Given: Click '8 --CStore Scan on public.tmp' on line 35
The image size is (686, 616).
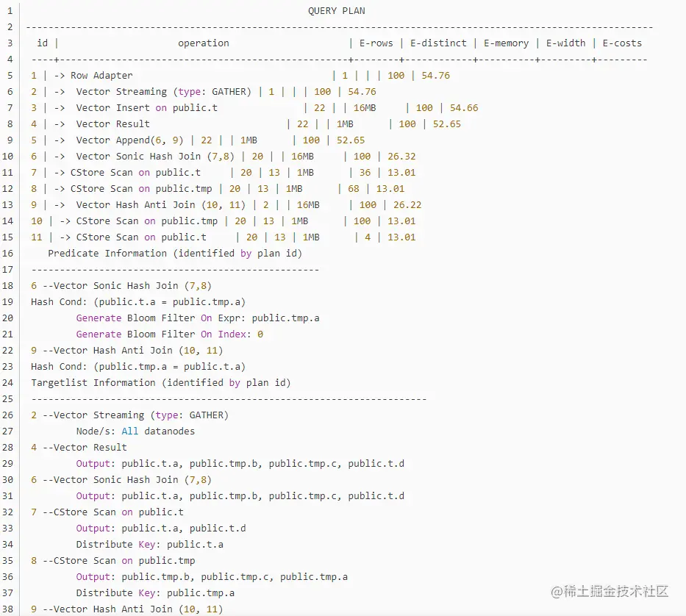Looking at the screenshot, I should 113,562.
